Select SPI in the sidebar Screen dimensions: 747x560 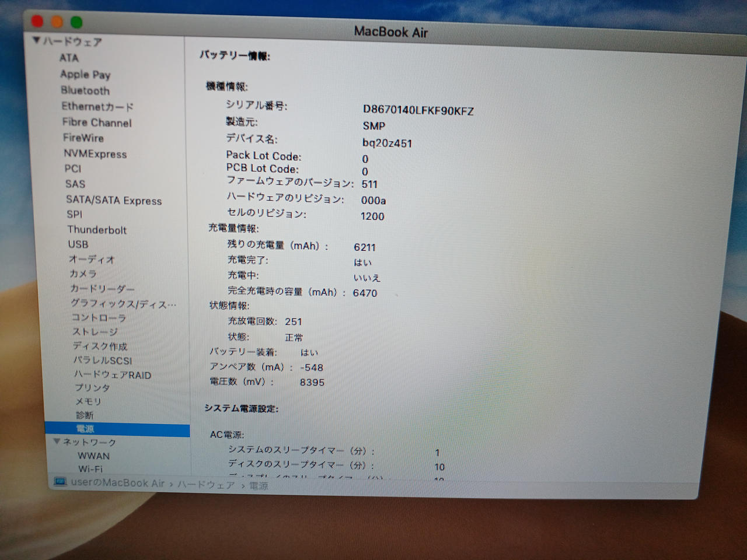pos(75,214)
